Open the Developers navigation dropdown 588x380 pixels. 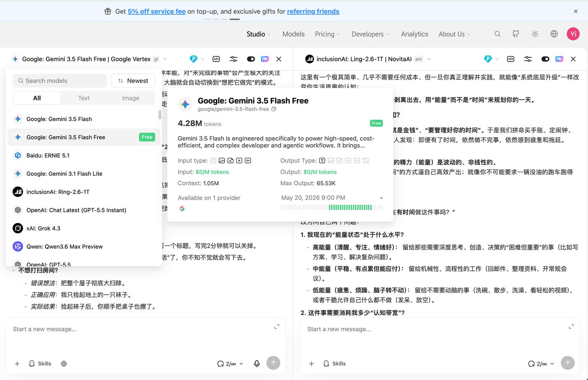(x=370, y=34)
